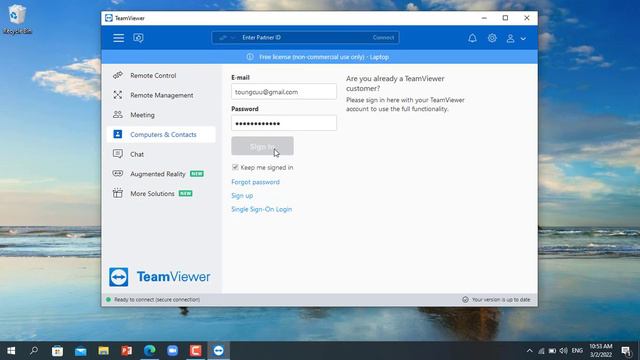Toggle the Keep me signed in checkbox
This screenshot has height=360, width=640.
235,167
